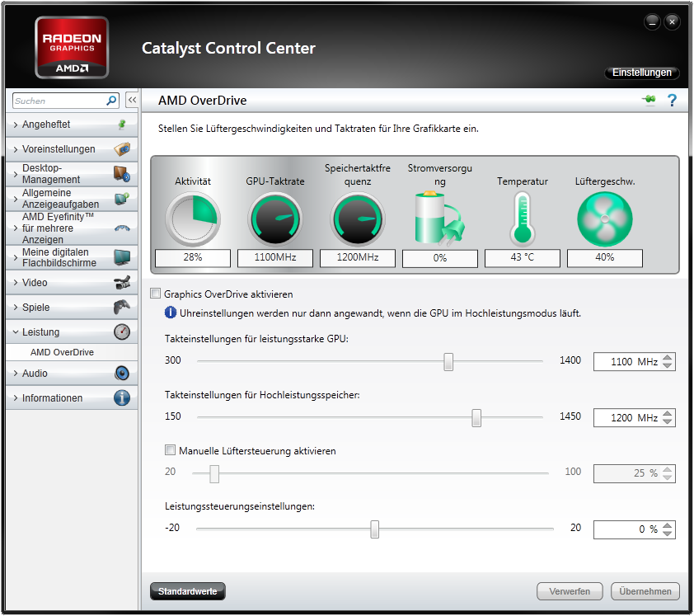This screenshot has height=616, width=694.
Task: Click the Meine digitalen Flachbildschirme monitor icon
Action: (122, 257)
